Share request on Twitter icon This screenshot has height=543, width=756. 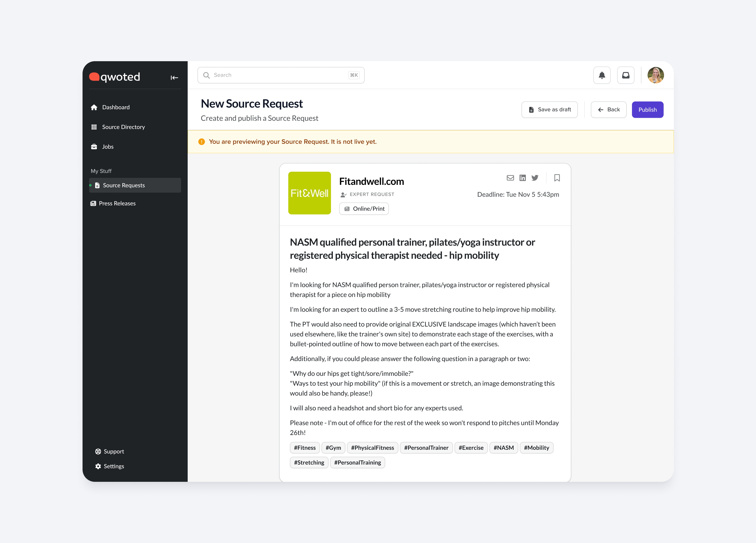click(535, 178)
